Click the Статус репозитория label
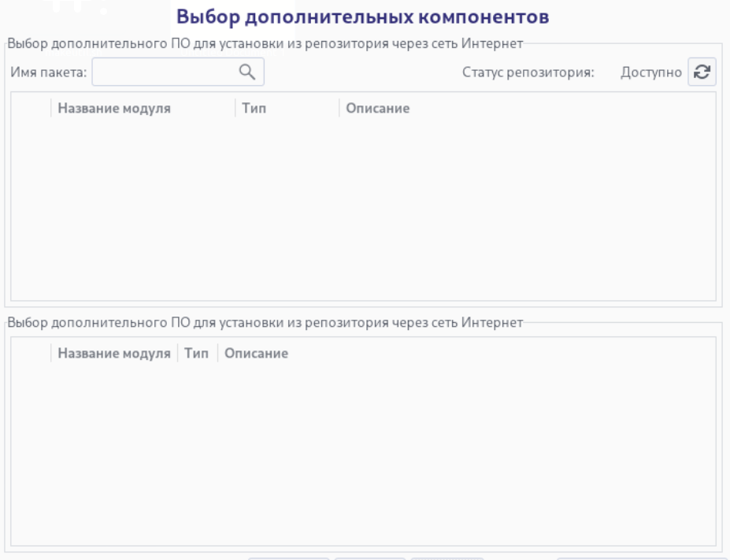This screenshot has width=730, height=560. point(528,73)
